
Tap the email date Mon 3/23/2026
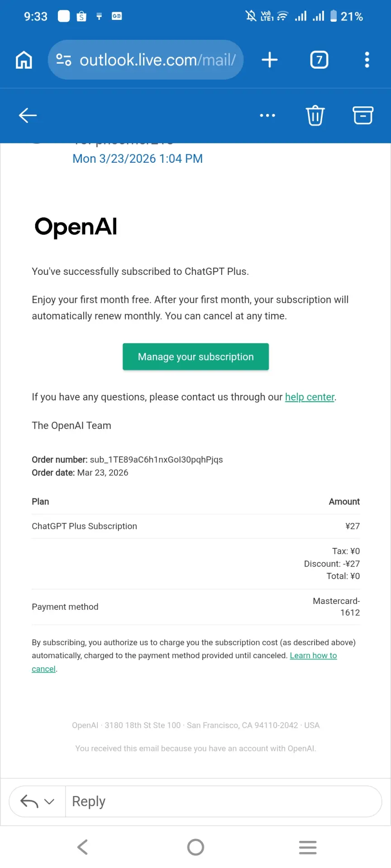(138, 159)
